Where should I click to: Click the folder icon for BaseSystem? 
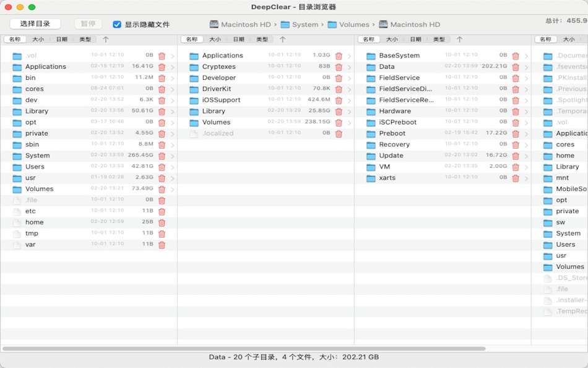(370, 55)
